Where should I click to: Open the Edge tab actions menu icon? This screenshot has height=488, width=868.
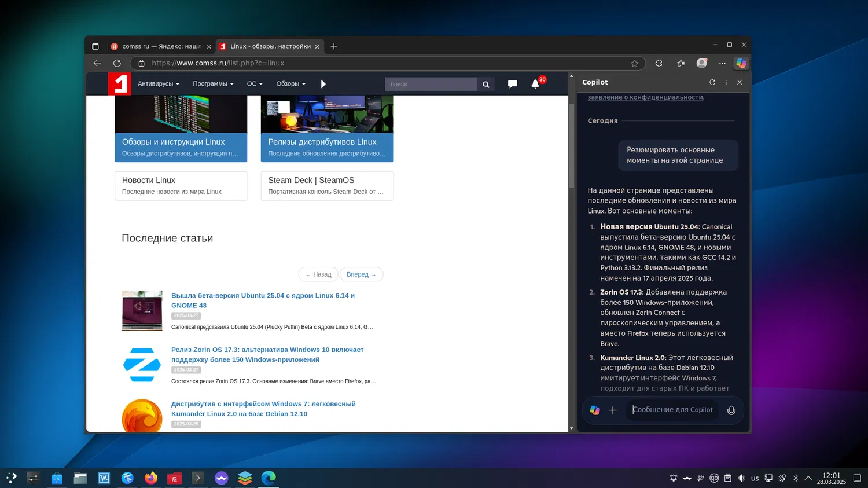(x=95, y=46)
